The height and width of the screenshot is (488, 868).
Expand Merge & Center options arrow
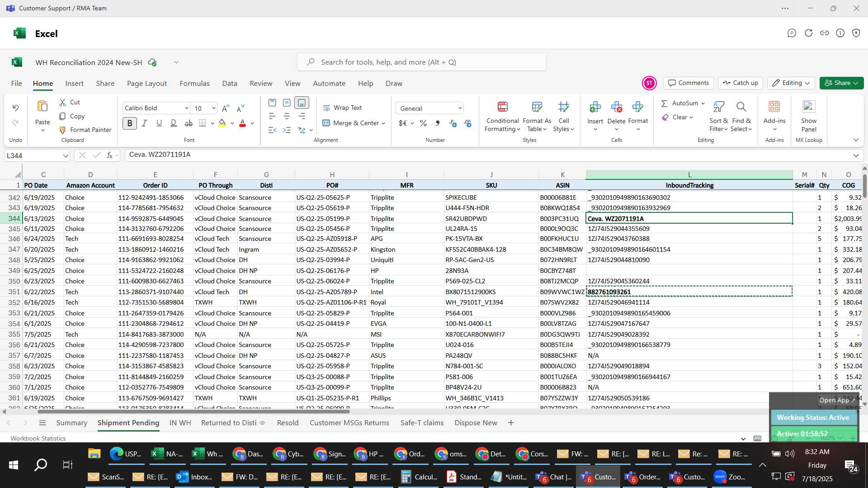click(x=383, y=123)
